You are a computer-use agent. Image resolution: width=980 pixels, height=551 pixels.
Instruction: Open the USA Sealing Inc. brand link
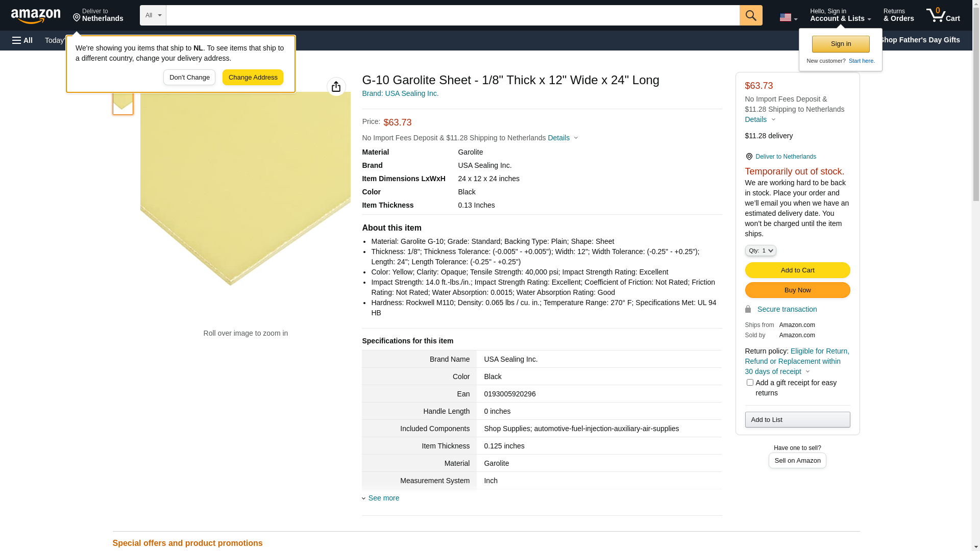pyautogui.click(x=400, y=93)
